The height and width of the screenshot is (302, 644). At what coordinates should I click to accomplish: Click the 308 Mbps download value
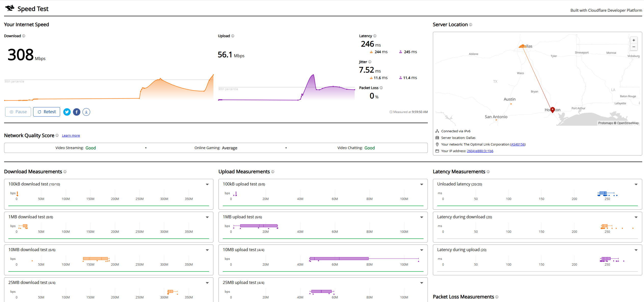[x=26, y=55]
